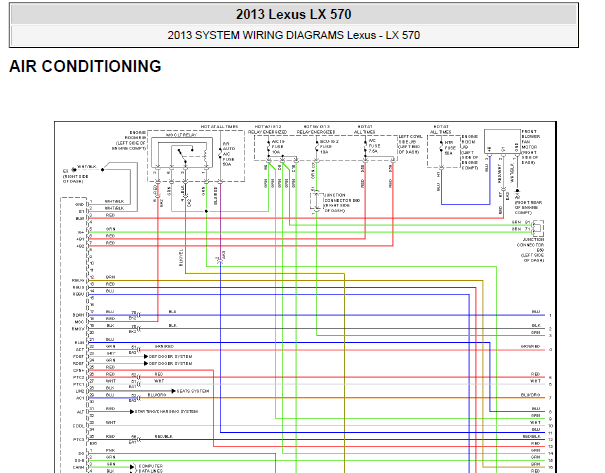Click the '2013 Lexus LX 570' title

pos(294,15)
